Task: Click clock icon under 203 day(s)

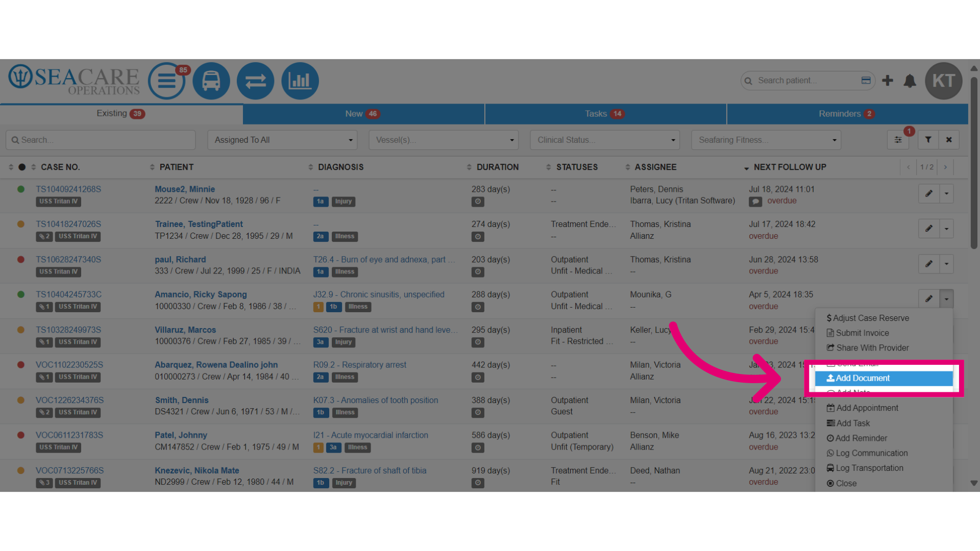Action: pyautogui.click(x=478, y=272)
